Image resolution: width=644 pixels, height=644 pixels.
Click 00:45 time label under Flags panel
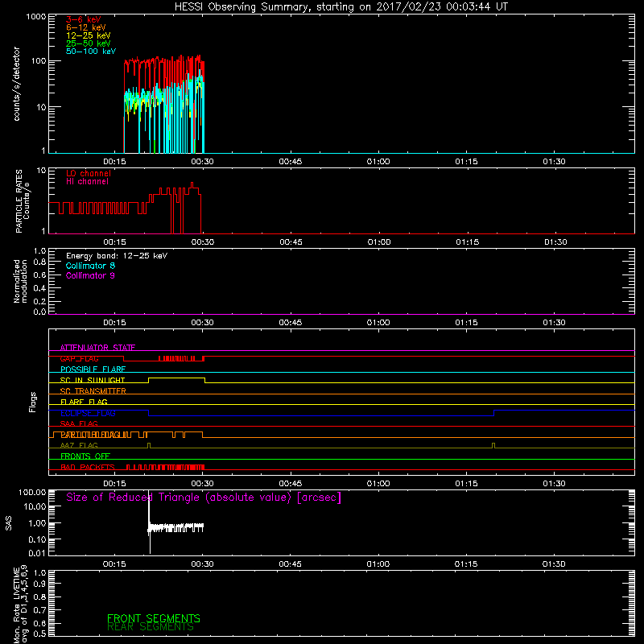point(291,484)
